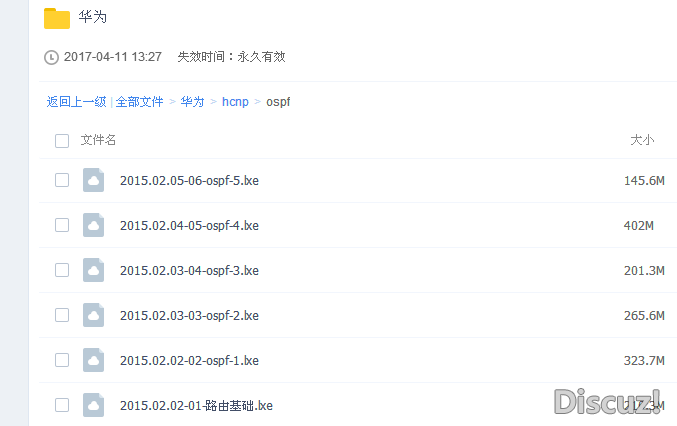The height and width of the screenshot is (426, 677).
Task: Check the box for 2015.02.02-01-路由基础.lxe
Action: [x=62, y=404]
